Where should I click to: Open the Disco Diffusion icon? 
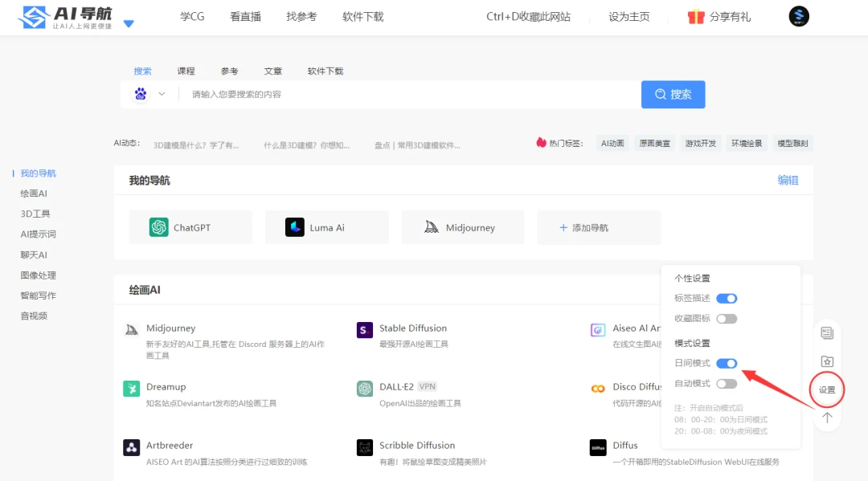598,389
